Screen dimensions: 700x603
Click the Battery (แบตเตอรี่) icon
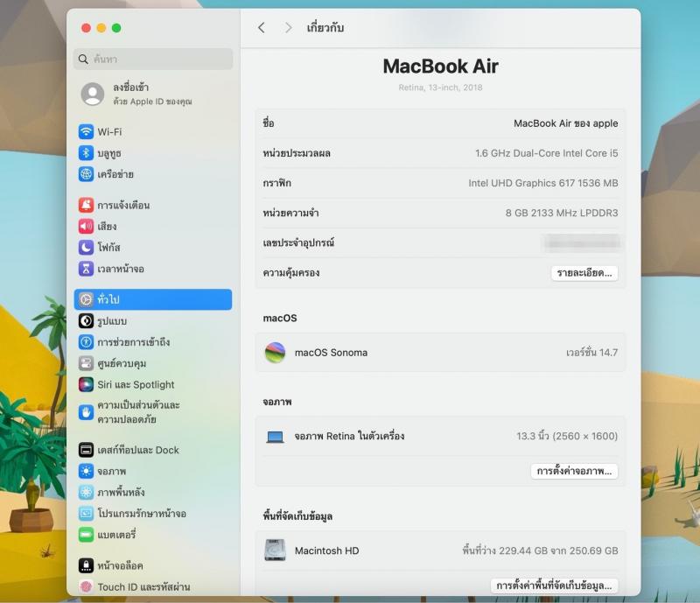click(x=86, y=534)
